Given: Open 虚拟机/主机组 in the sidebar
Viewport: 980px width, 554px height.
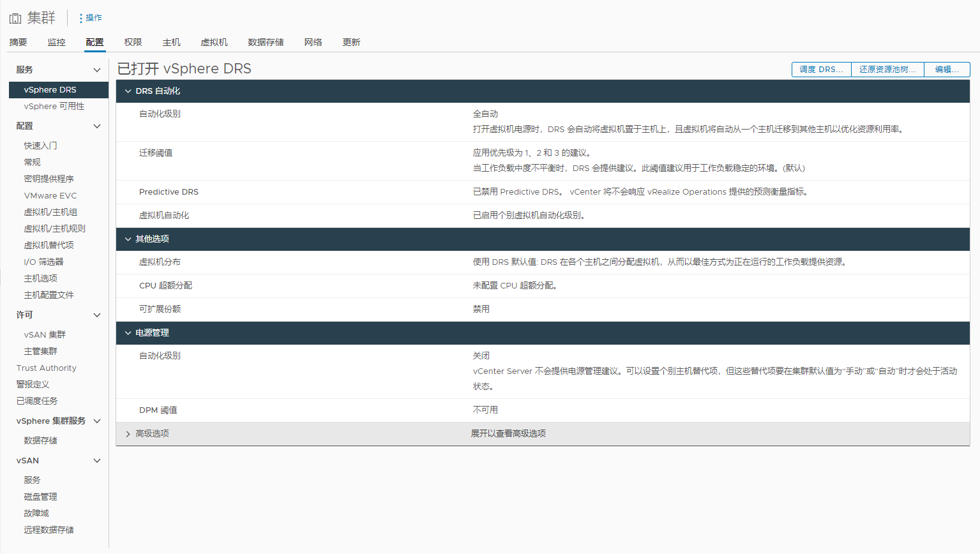Looking at the screenshot, I should pos(50,212).
